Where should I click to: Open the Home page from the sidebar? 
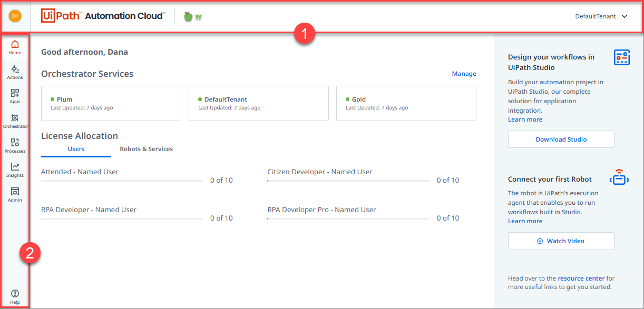(x=15, y=47)
